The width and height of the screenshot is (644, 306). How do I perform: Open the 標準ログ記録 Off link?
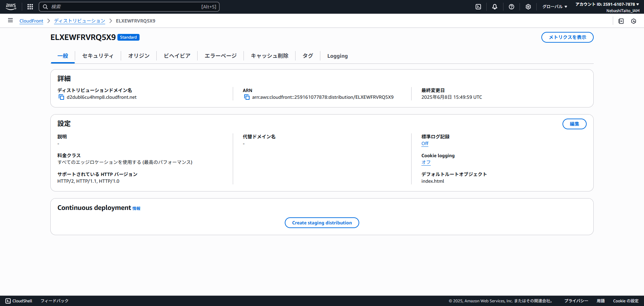tap(425, 143)
